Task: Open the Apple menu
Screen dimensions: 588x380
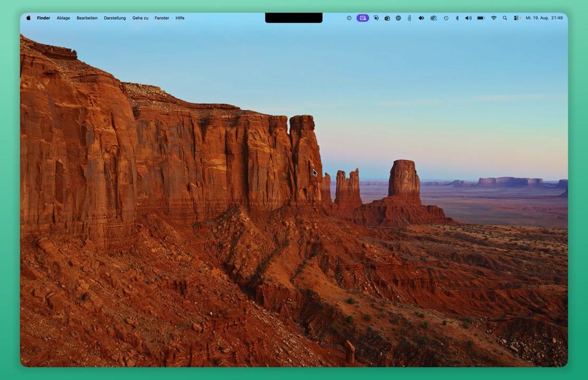Action: pyautogui.click(x=29, y=17)
